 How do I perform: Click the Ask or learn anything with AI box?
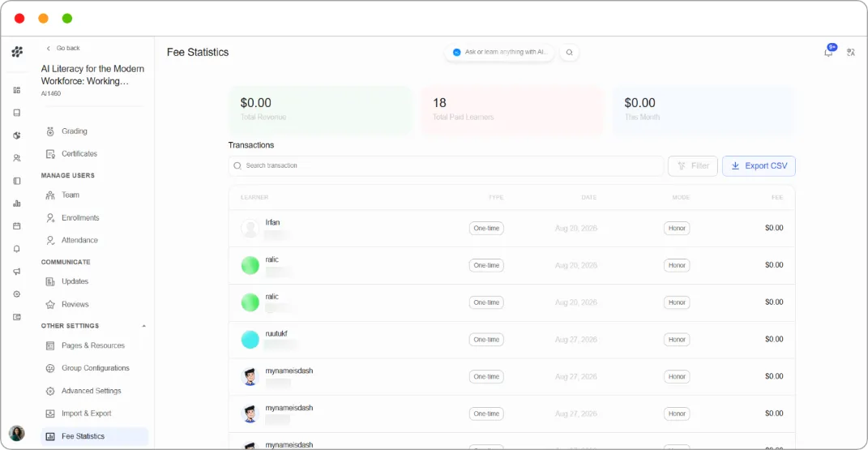coord(499,52)
